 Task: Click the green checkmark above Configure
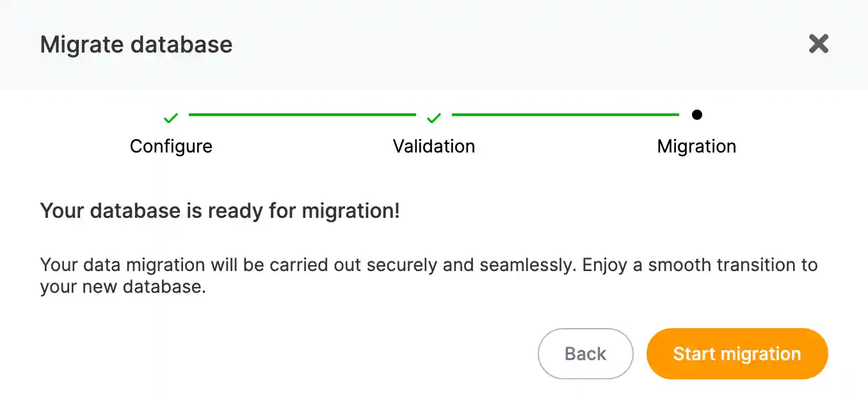click(x=170, y=118)
